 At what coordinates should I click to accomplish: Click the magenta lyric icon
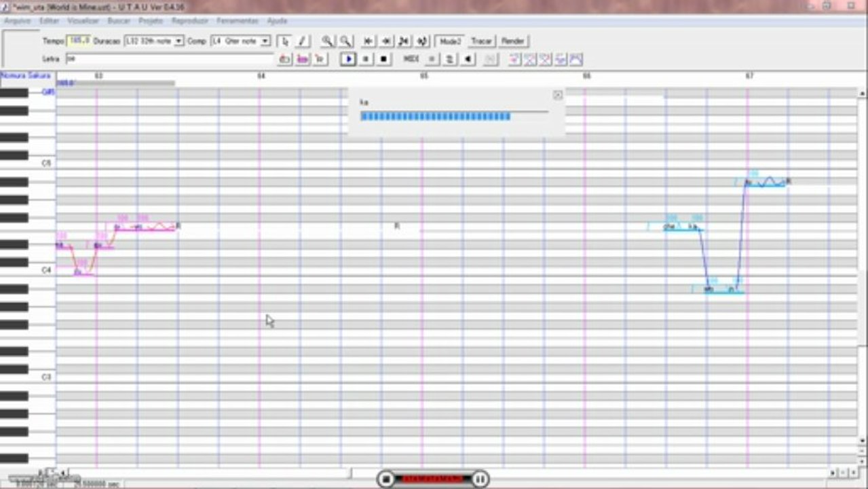coord(303,60)
